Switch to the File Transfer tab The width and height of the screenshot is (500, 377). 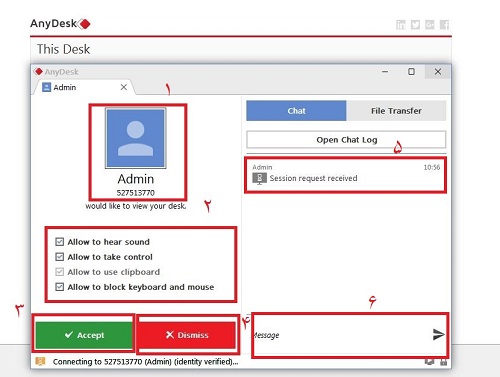[x=396, y=111]
